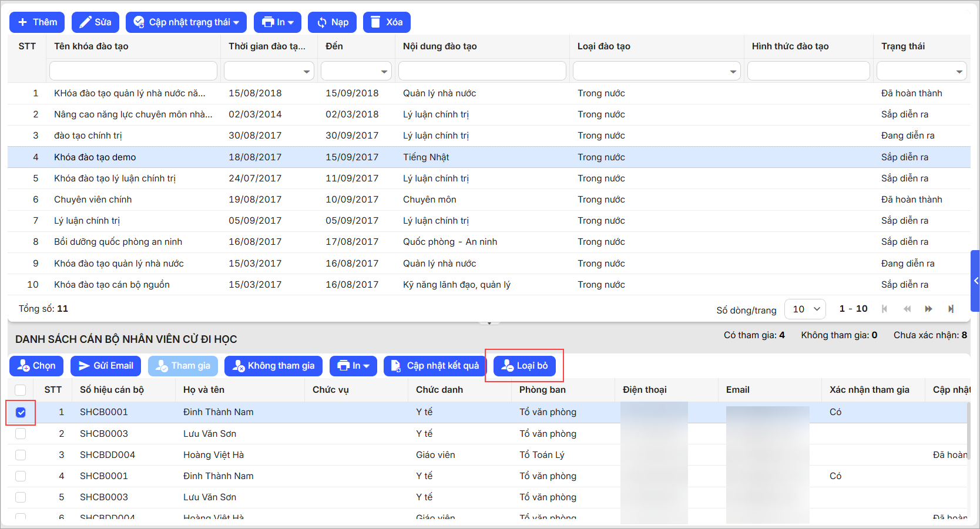This screenshot has height=529, width=980.
Task: Click the Gửi Email send button
Action: point(106,366)
